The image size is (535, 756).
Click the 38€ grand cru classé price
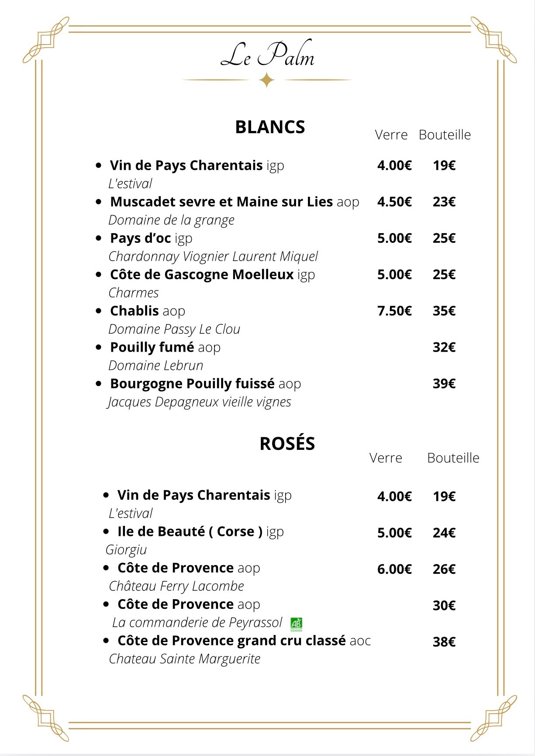click(444, 642)
